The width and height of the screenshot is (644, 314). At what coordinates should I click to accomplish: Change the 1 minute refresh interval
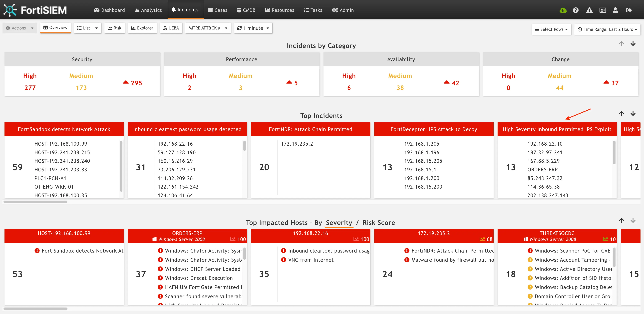[x=253, y=28]
